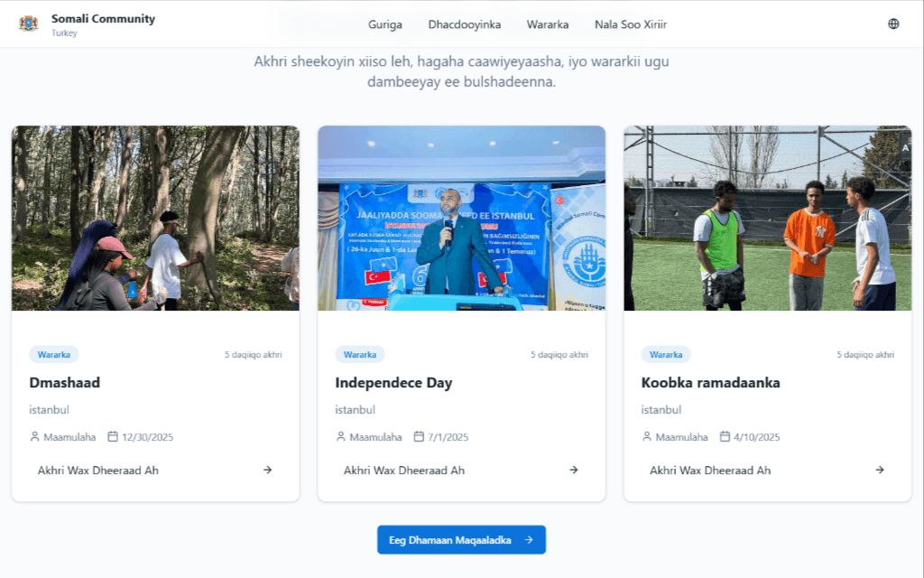
Task: Open the globe language selector
Action: click(893, 24)
